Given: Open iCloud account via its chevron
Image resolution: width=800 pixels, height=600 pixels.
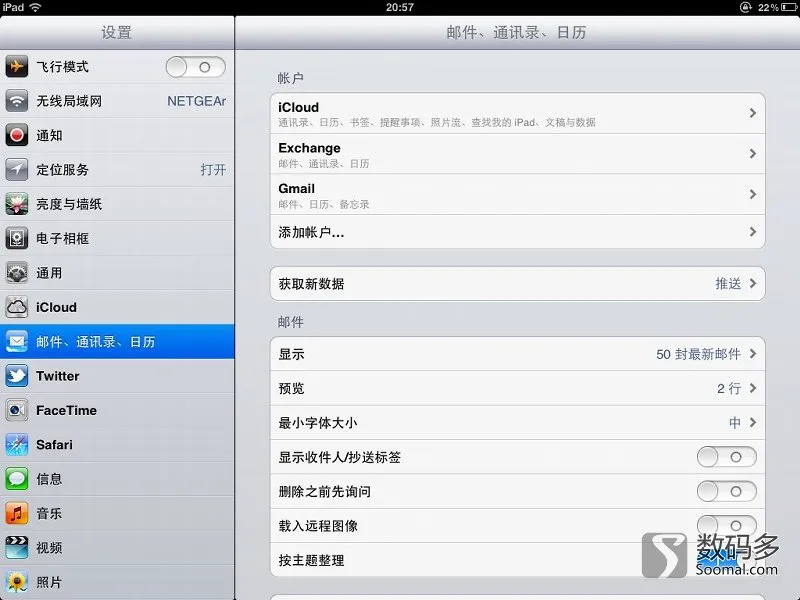Looking at the screenshot, I should (753, 113).
